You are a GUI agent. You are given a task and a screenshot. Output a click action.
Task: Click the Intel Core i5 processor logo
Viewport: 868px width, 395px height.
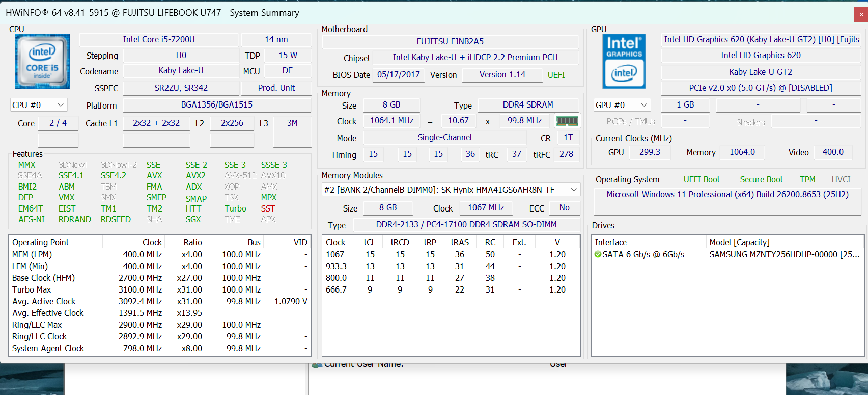point(42,61)
